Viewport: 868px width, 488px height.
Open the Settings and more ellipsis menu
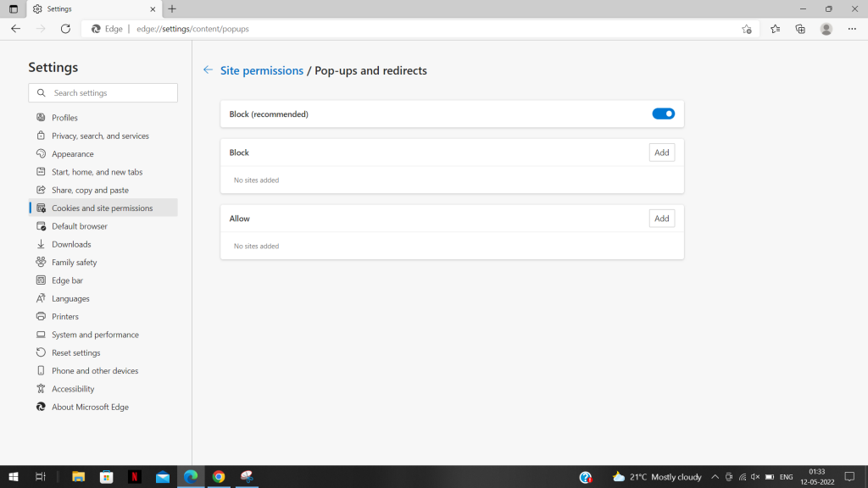[x=852, y=29]
